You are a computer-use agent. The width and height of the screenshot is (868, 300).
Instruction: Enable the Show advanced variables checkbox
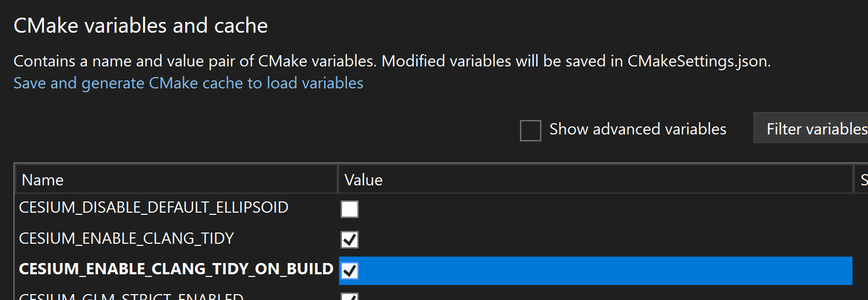tap(530, 130)
